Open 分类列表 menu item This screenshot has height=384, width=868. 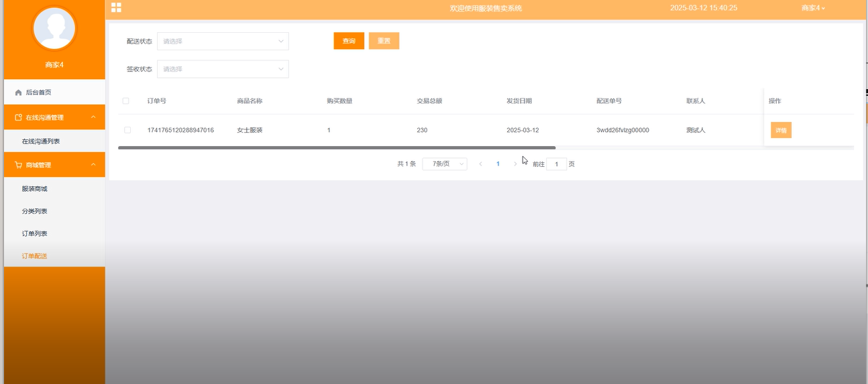pyautogui.click(x=54, y=211)
